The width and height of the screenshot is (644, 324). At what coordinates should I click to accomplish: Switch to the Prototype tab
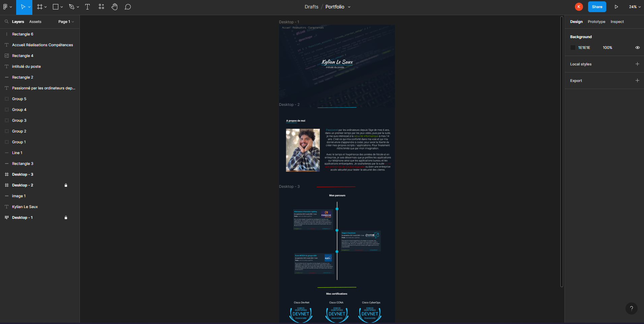click(596, 22)
